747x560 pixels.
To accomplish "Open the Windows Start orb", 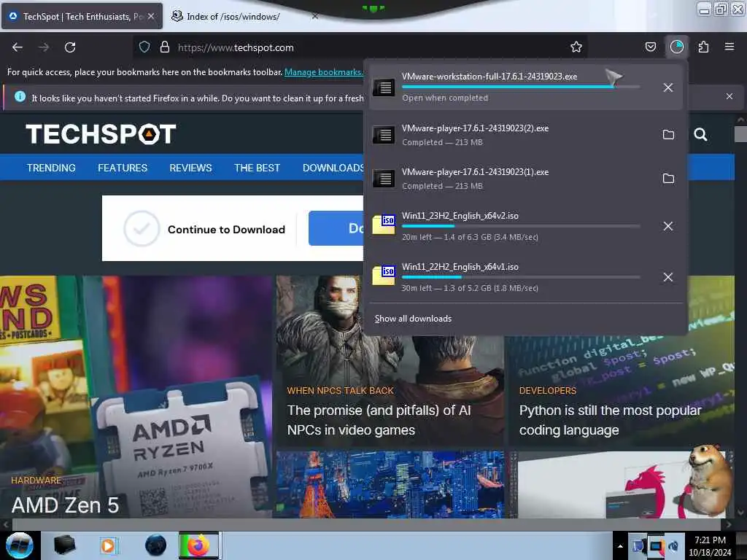I will click(20, 545).
